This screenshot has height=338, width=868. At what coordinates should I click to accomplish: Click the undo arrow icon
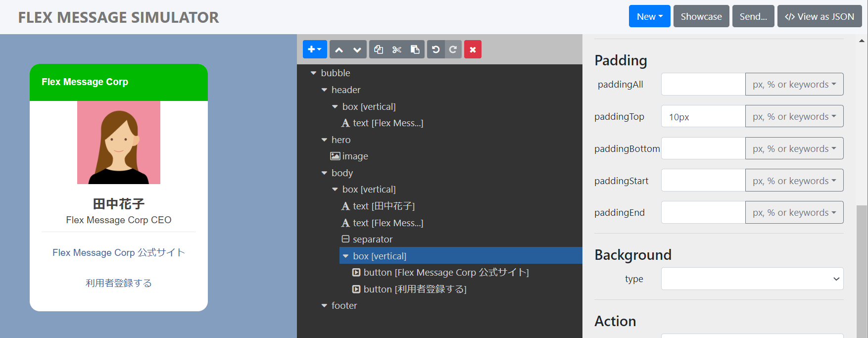pos(436,49)
